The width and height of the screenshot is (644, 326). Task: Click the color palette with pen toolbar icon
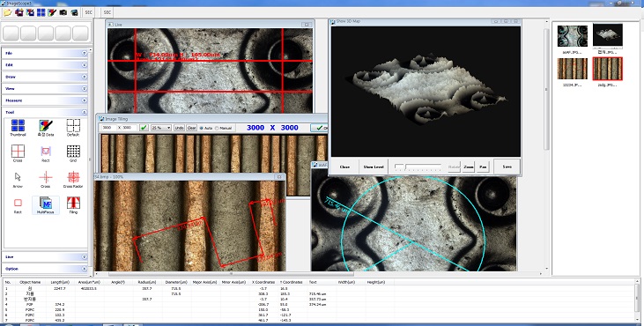[52, 12]
